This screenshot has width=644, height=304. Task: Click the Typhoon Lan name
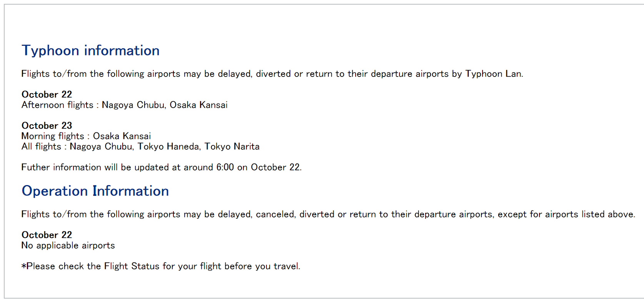[493, 74]
